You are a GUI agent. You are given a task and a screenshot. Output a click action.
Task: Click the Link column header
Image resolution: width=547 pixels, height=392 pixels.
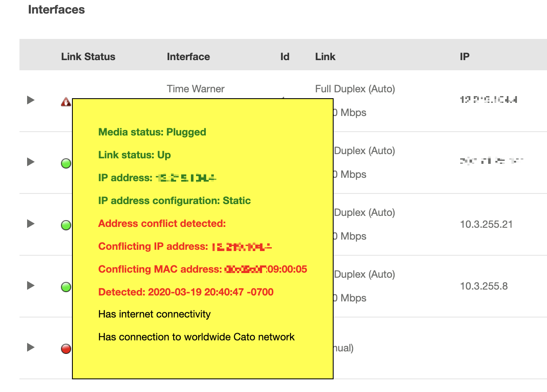(x=325, y=57)
